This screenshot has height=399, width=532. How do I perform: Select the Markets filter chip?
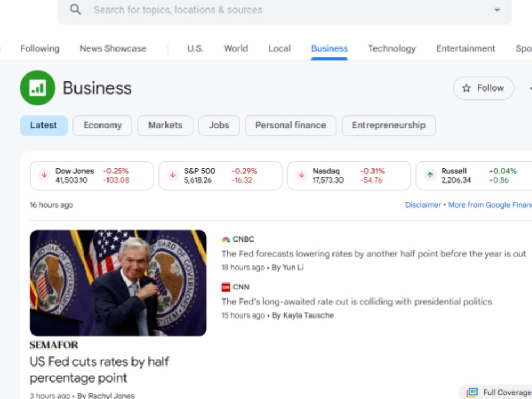pyautogui.click(x=165, y=126)
